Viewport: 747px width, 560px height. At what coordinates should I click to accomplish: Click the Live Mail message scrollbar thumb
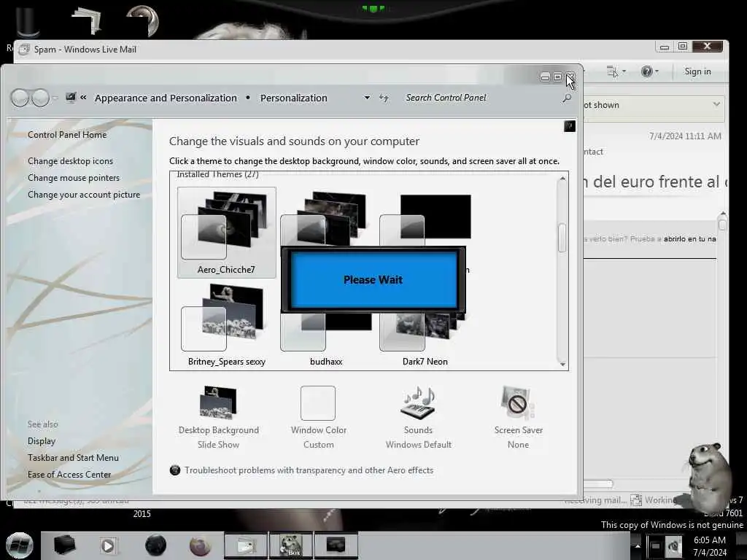(x=723, y=224)
